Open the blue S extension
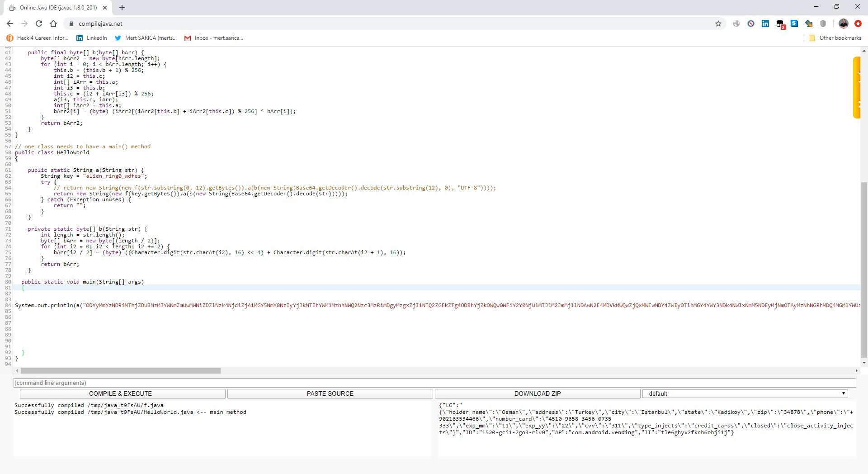The width and height of the screenshot is (868, 474). [794, 24]
